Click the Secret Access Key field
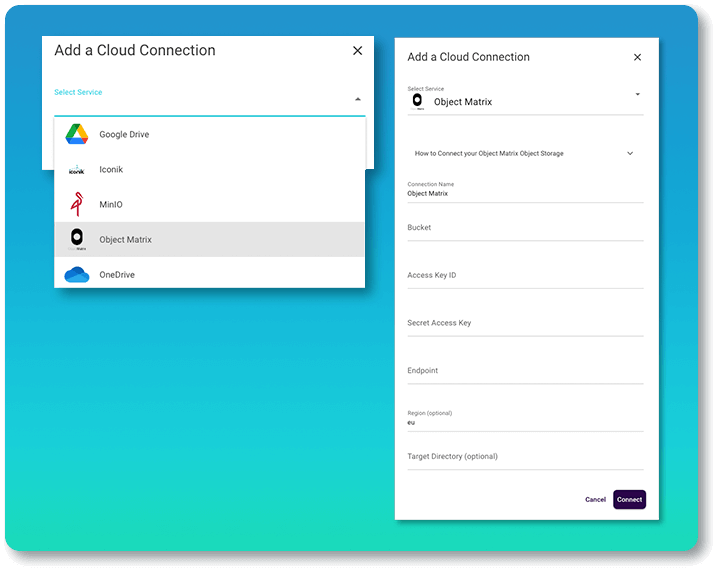This screenshot has width=717, height=570. tap(525, 324)
